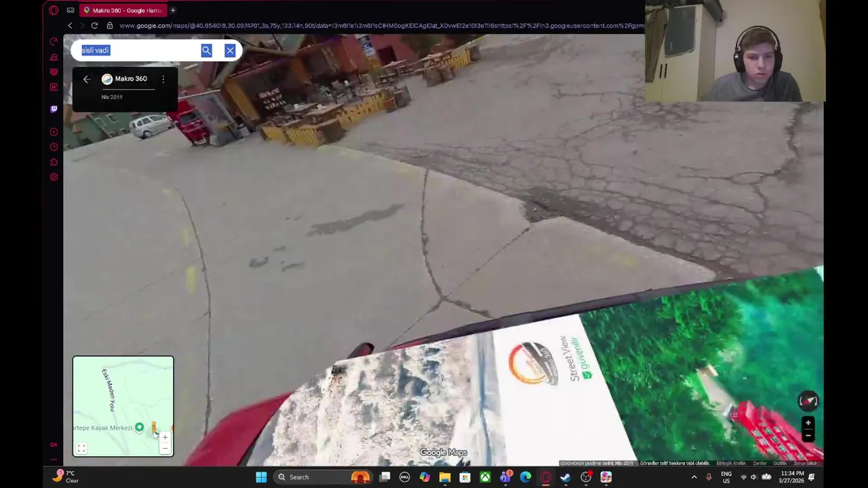
Task: Reload the current page
Action: coord(94,26)
